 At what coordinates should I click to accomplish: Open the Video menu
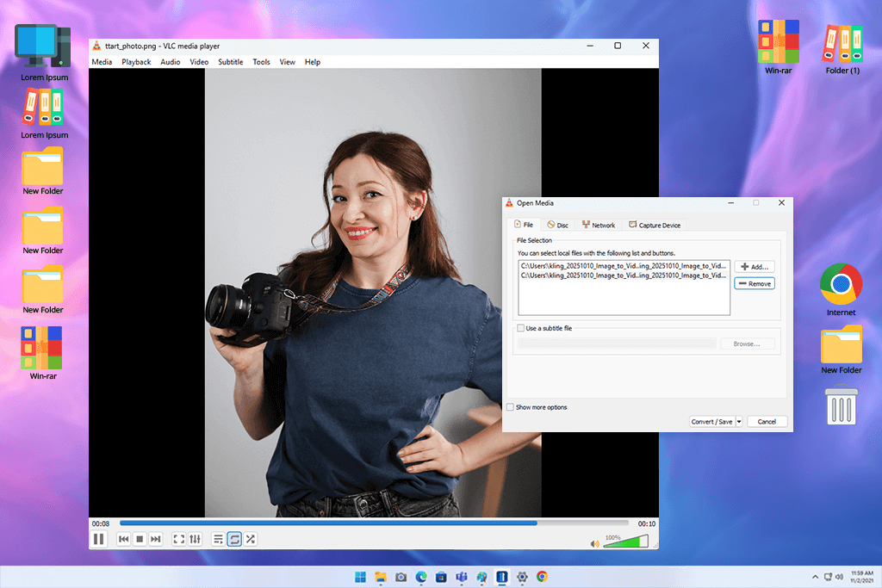coord(199,62)
